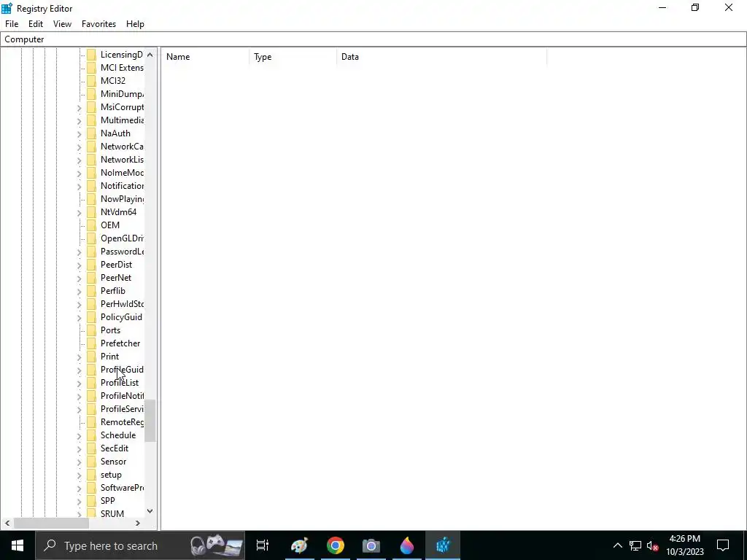Expand the SecEdit key
Screen dimensions: 747x560
(80, 449)
